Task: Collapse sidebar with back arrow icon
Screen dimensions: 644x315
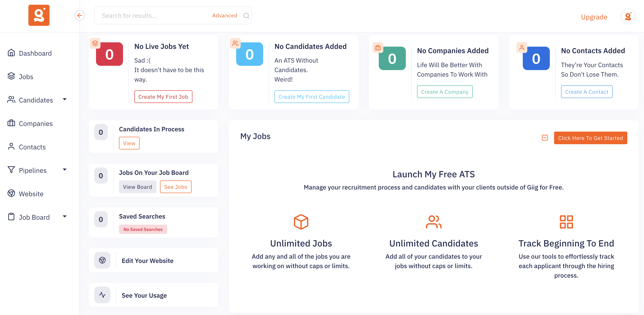Action: 80,16
